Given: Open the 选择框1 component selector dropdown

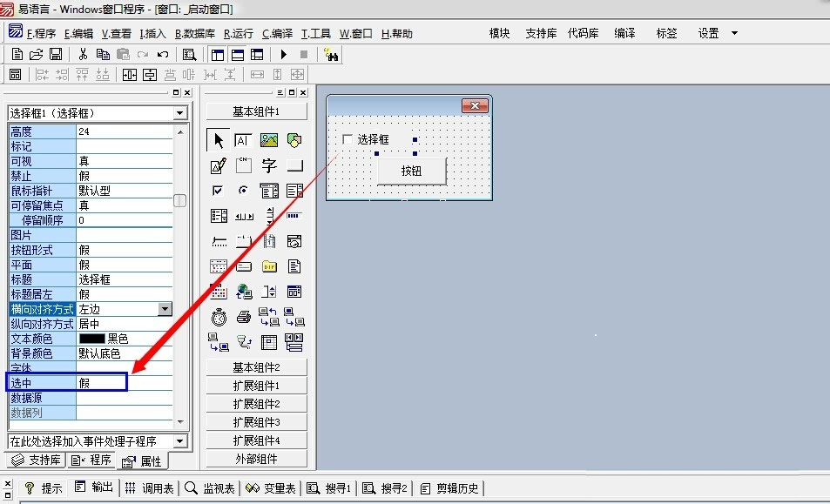Looking at the screenshot, I should (x=180, y=112).
